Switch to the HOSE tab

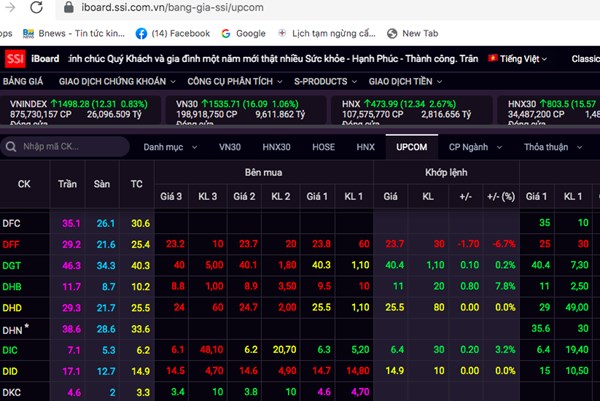(x=322, y=148)
